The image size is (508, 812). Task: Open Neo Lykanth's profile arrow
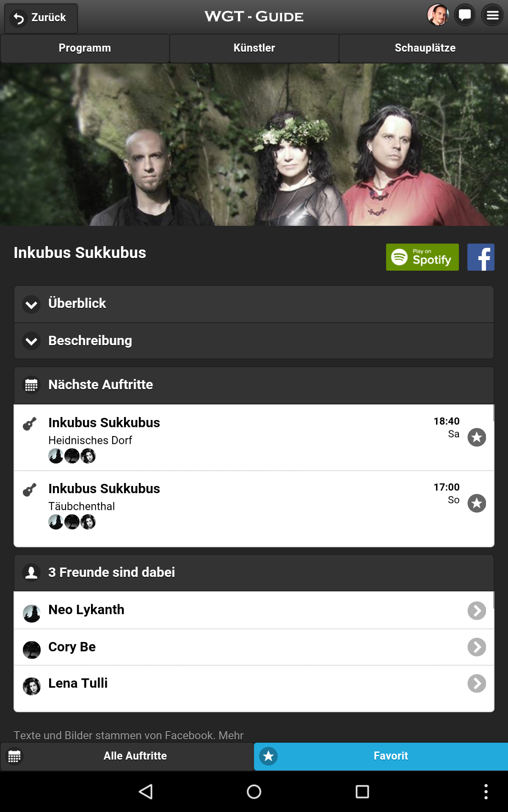[477, 611]
